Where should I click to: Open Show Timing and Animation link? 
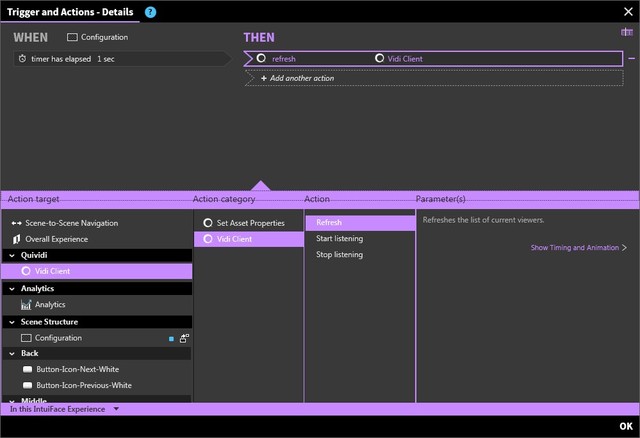tap(578, 247)
